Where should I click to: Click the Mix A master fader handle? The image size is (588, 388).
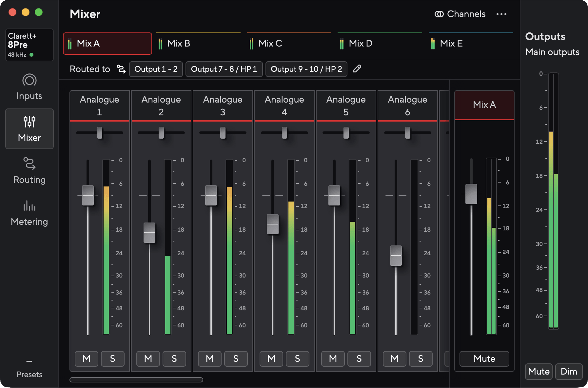click(471, 194)
